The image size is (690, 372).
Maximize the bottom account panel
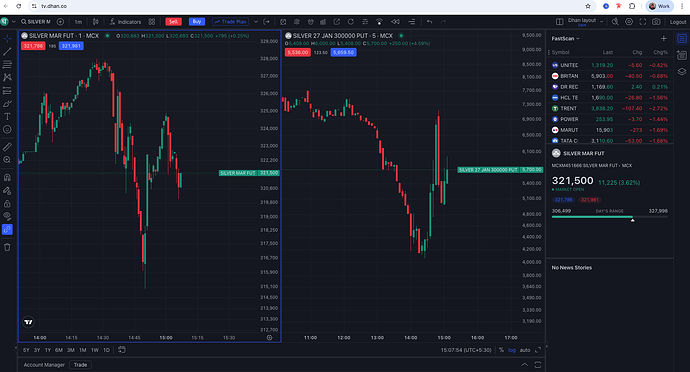pyautogui.click(x=538, y=365)
